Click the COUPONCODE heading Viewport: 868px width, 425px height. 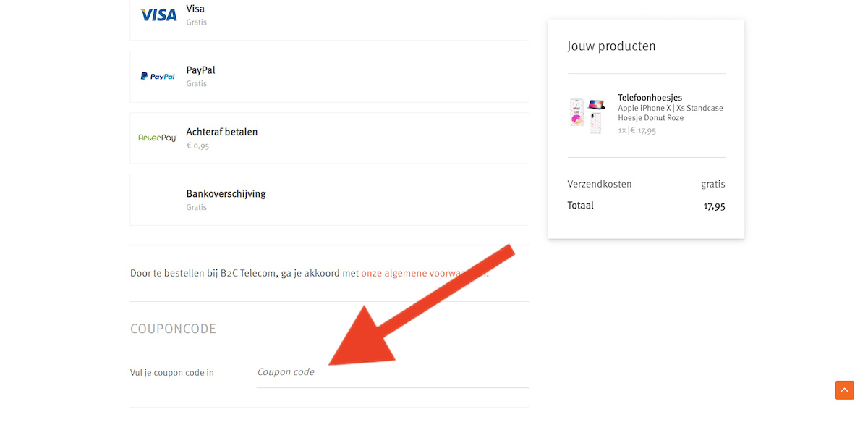(173, 329)
